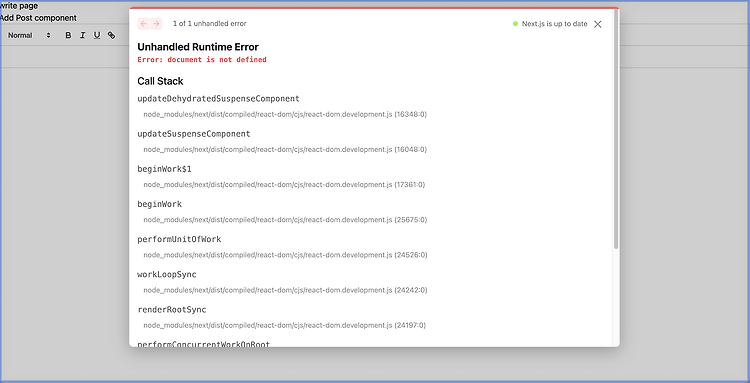Image resolution: width=750 pixels, height=383 pixels.
Task: Open the react-dom file path at line 16348
Action: coord(285,115)
